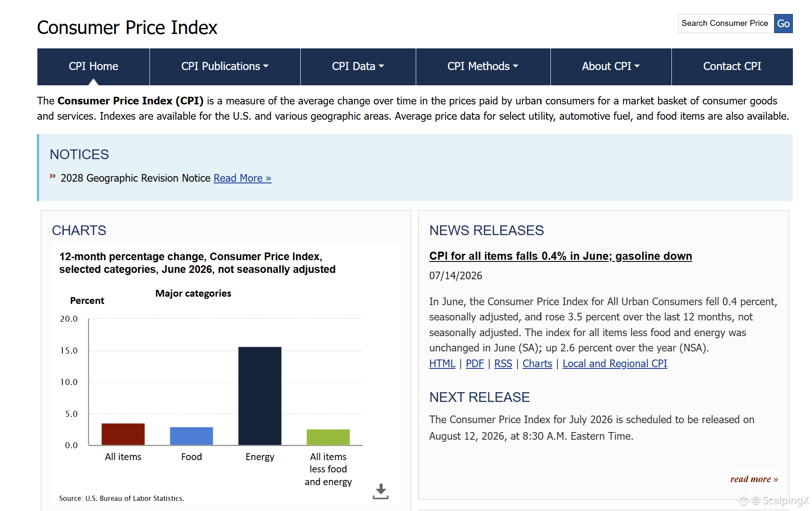The image size is (812, 511).
Task: Click the read more link under releases
Action: point(754,479)
